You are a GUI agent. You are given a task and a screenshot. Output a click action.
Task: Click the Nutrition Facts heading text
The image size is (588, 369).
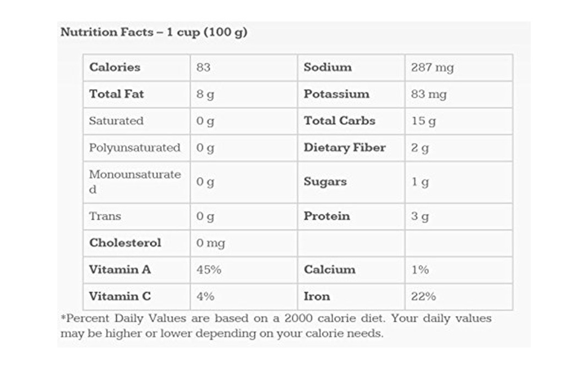click(154, 32)
